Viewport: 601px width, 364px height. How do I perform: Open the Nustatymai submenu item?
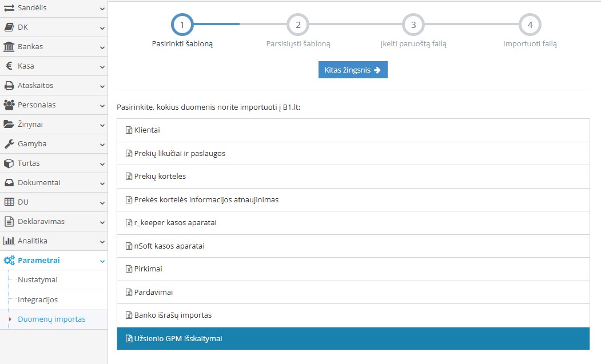pos(38,280)
